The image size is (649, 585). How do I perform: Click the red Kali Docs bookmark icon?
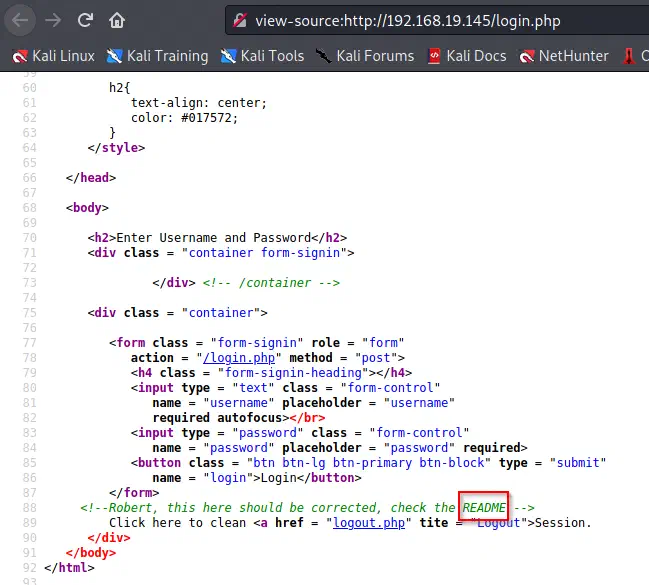point(434,56)
